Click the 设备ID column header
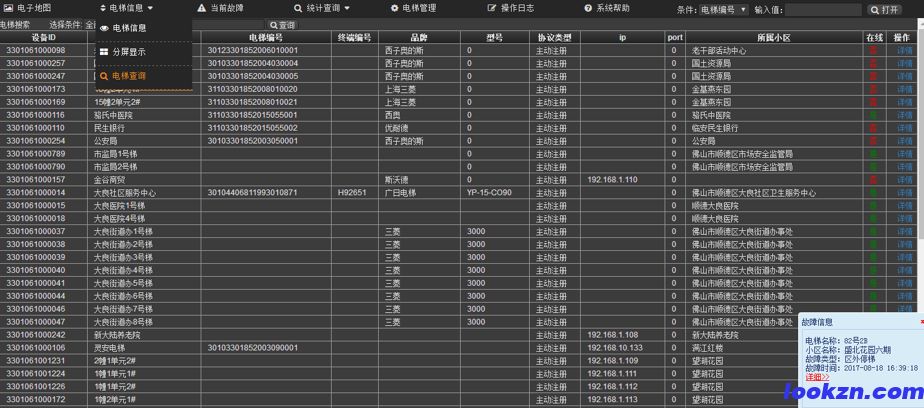 (43, 37)
